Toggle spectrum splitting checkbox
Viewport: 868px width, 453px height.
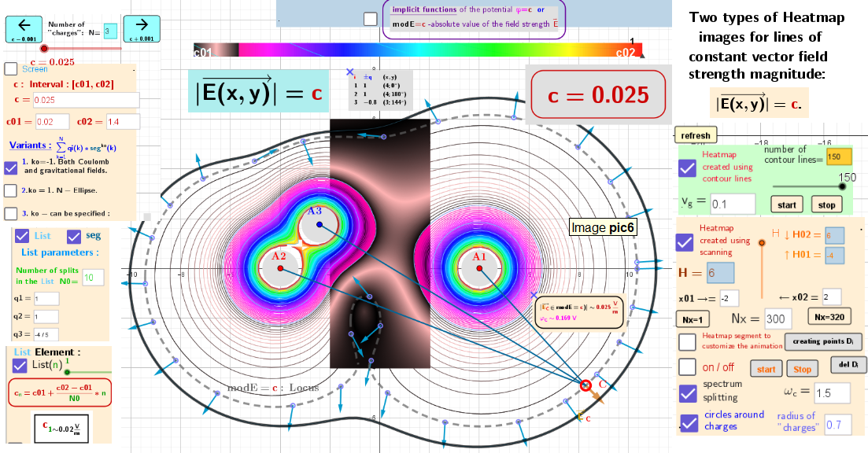tap(688, 393)
